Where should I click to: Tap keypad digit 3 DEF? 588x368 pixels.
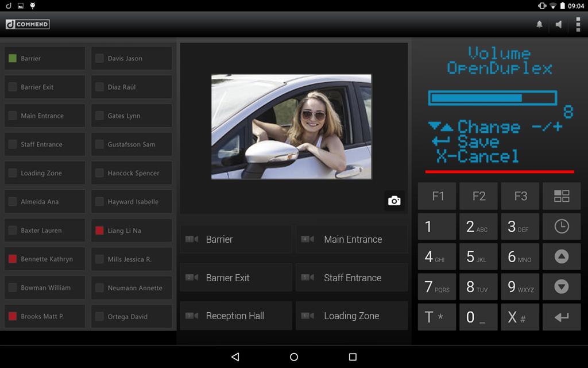point(520,227)
